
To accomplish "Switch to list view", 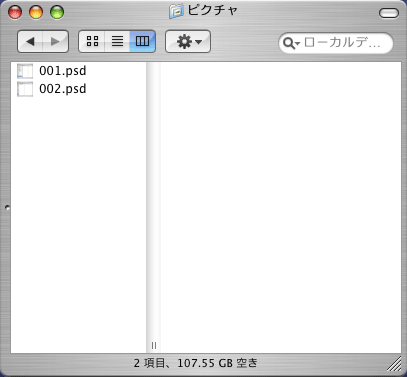I will pos(117,41).
